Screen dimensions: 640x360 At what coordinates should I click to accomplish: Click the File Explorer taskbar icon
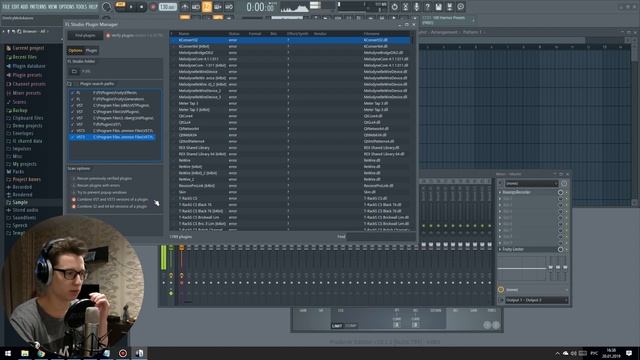tap(25, 353)
